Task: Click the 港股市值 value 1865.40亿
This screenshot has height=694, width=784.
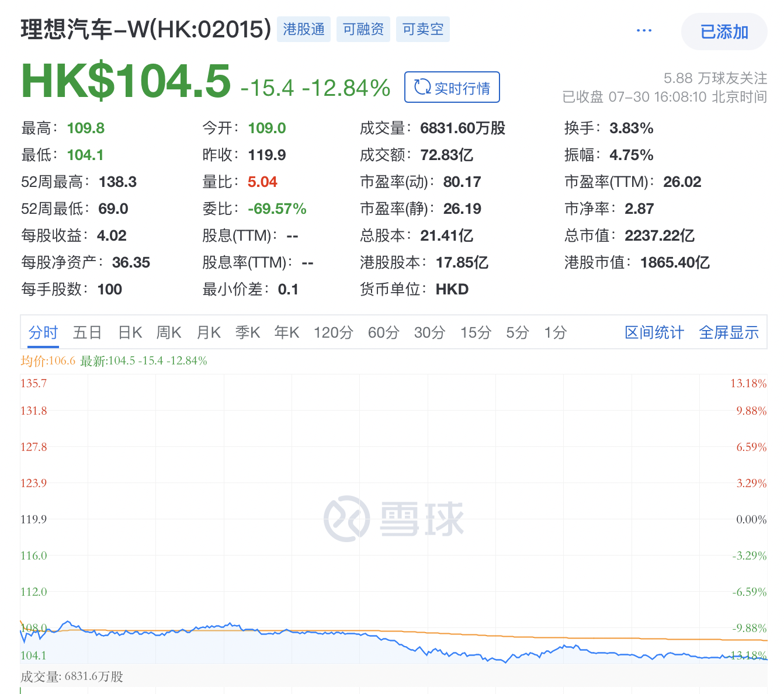Action: pos(675,262)
